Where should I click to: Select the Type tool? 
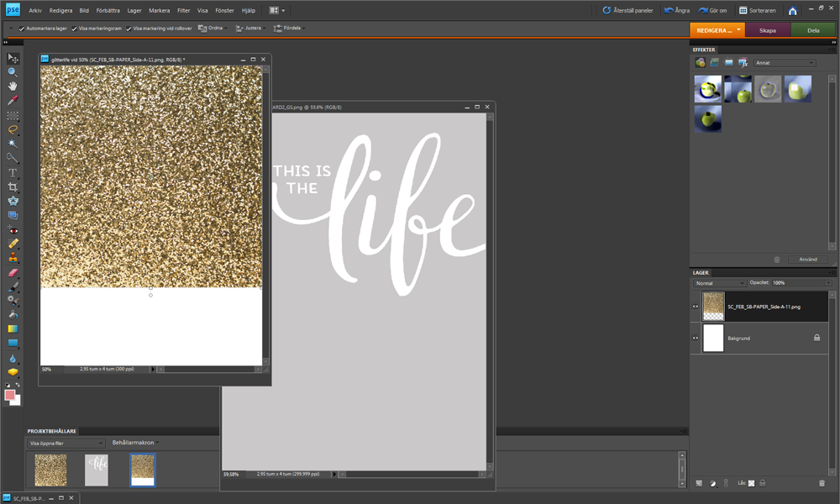coord(12,172)
